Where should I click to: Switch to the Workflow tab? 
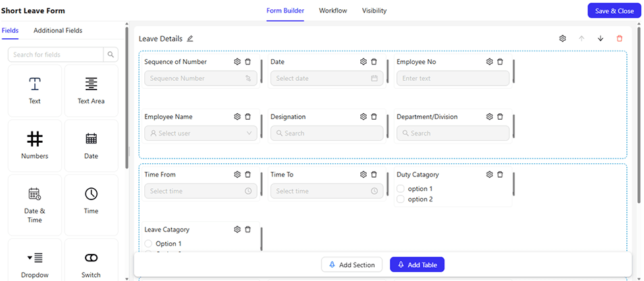333,11
